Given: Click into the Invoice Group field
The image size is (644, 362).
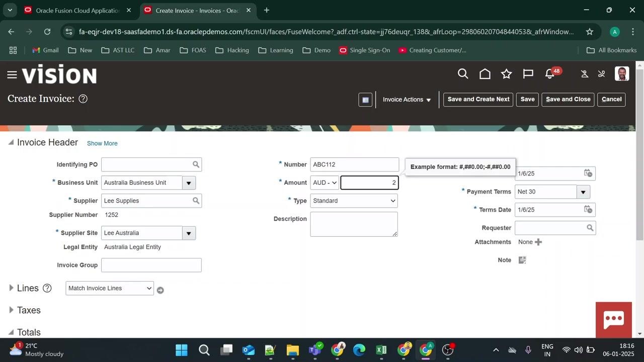Looking at the screenshot, I should [151, 265].
